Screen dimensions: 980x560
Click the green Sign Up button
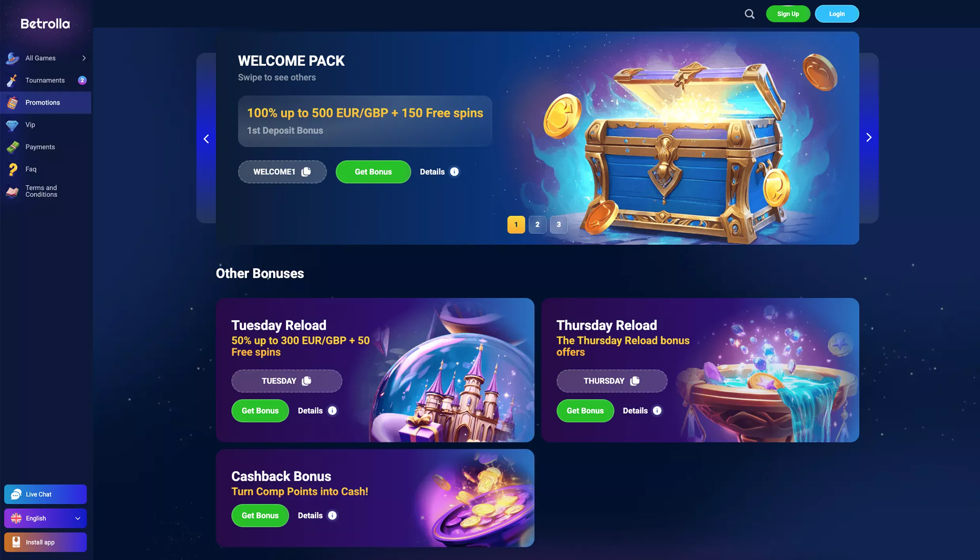788,14
